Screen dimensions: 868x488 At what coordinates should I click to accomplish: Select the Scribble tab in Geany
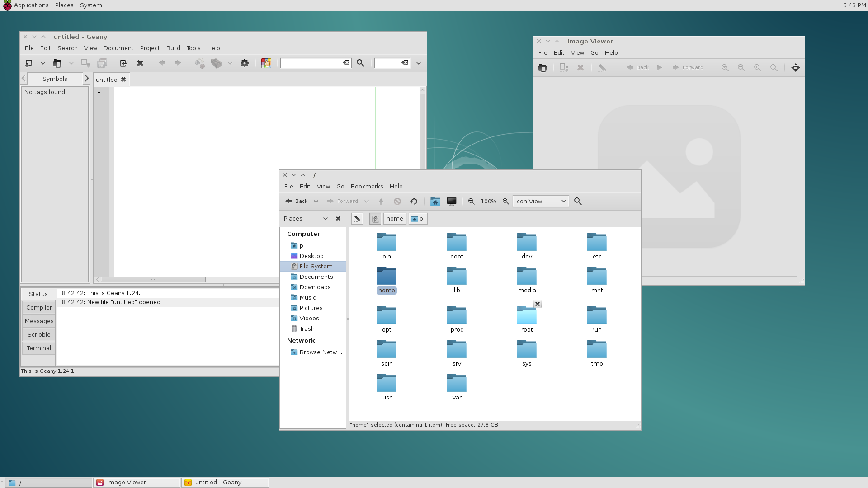[x=39, y=335]
